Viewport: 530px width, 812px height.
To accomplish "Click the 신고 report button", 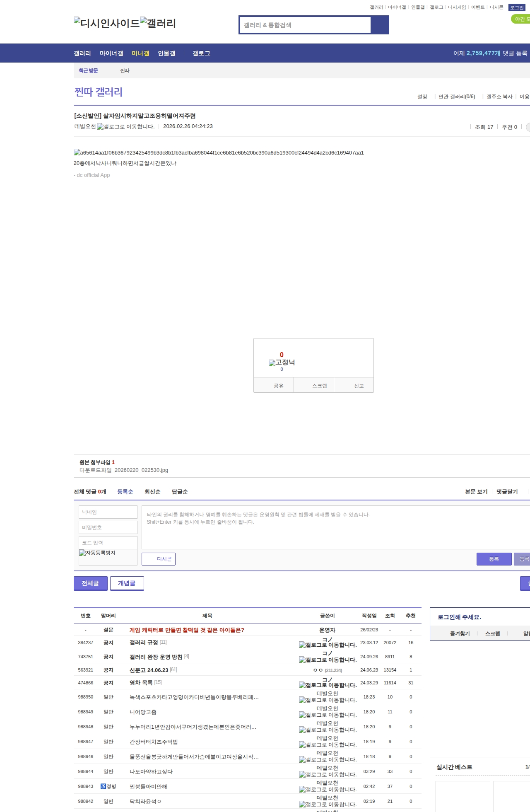I will tap(359, 386).
